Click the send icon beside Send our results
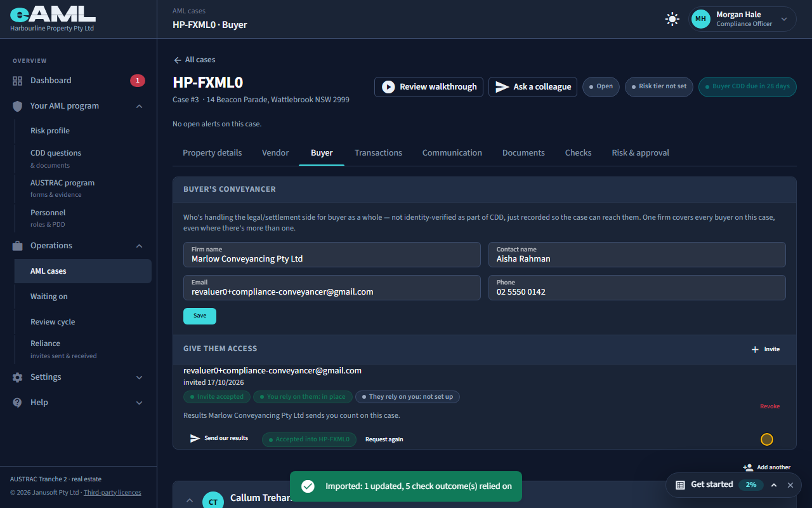Screen dimensions: 812x508 195,438
